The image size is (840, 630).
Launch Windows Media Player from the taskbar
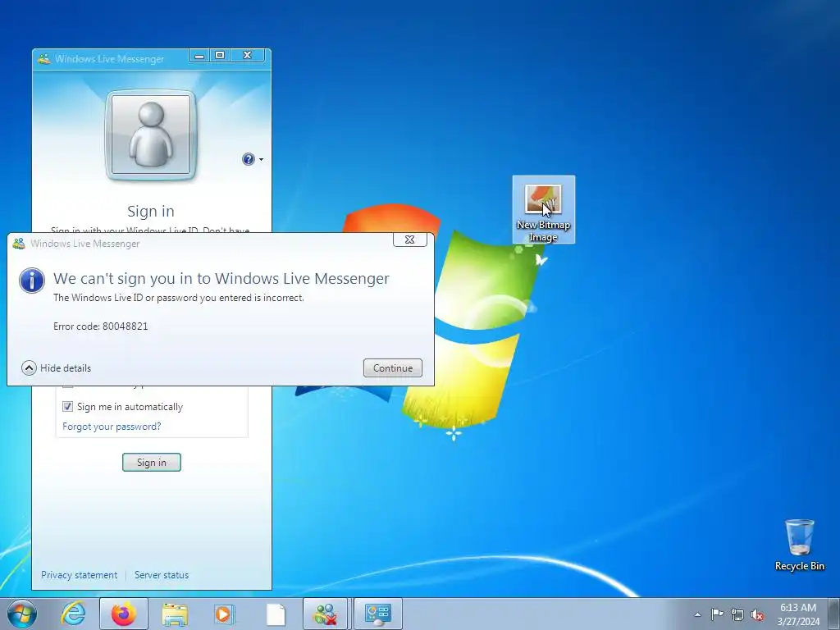[x=224, y=614]
